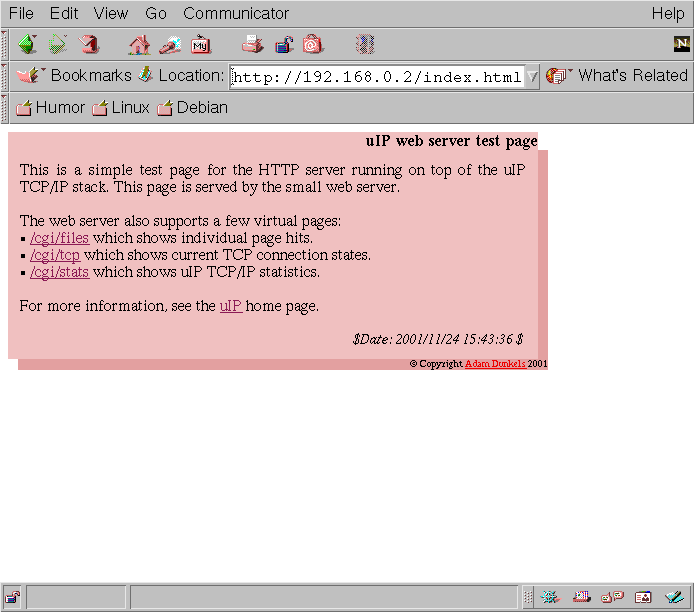Screen dimensions: 694x612
Task: Open the What's Related menu
Action: [x=617, y=76]
